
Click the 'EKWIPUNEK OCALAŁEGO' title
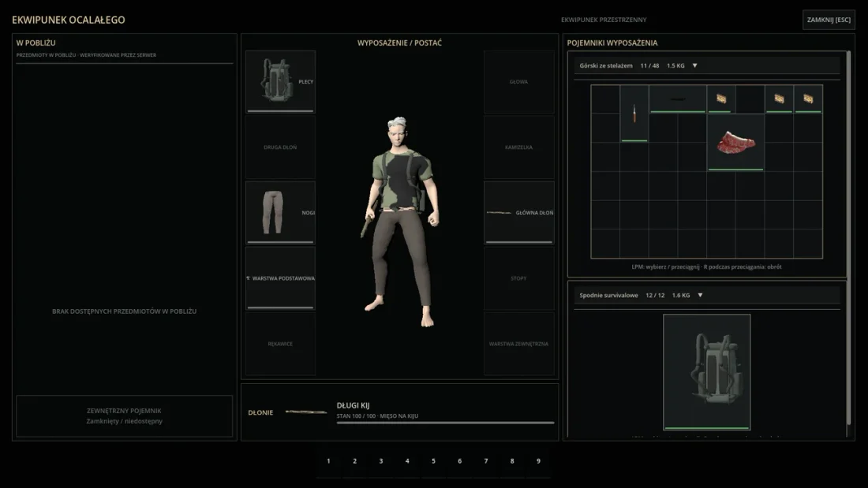69,20
